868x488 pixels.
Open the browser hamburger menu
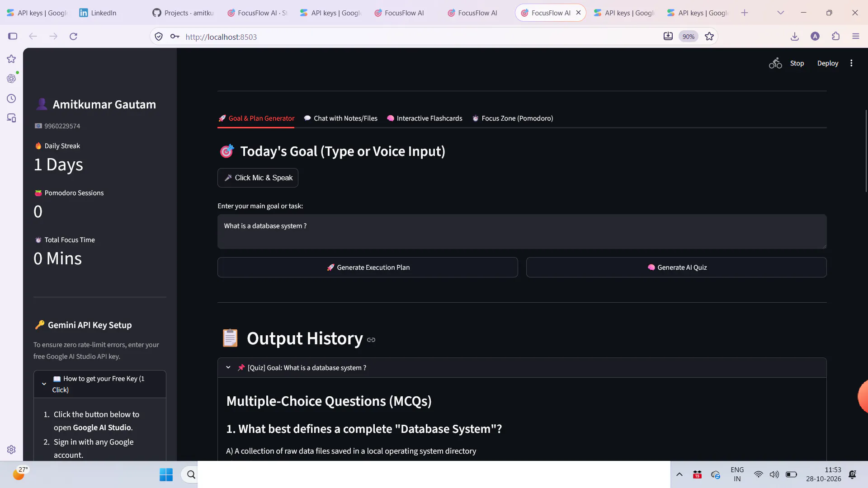click(x=855, y=36)
